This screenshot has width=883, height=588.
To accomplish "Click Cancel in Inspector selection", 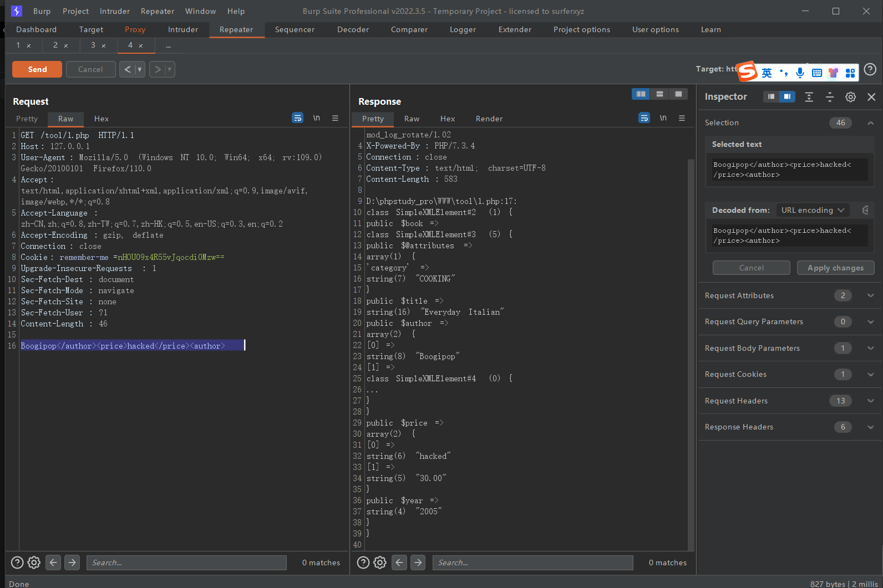I will [751, 268].
